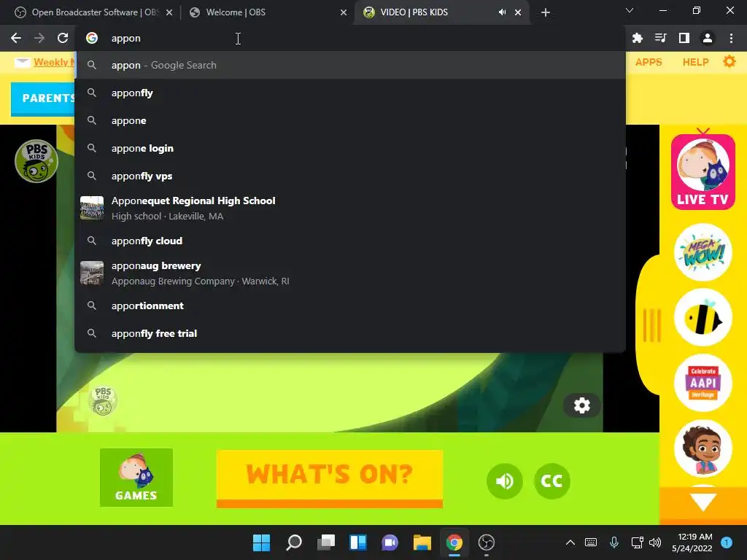
Task: Open OBS Studio from the taskbar
Action: (487, 542)
